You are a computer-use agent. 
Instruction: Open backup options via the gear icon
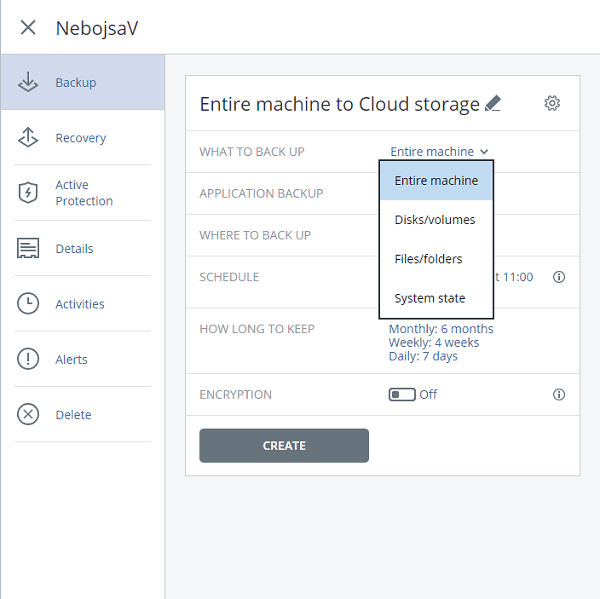click(552, 103)
